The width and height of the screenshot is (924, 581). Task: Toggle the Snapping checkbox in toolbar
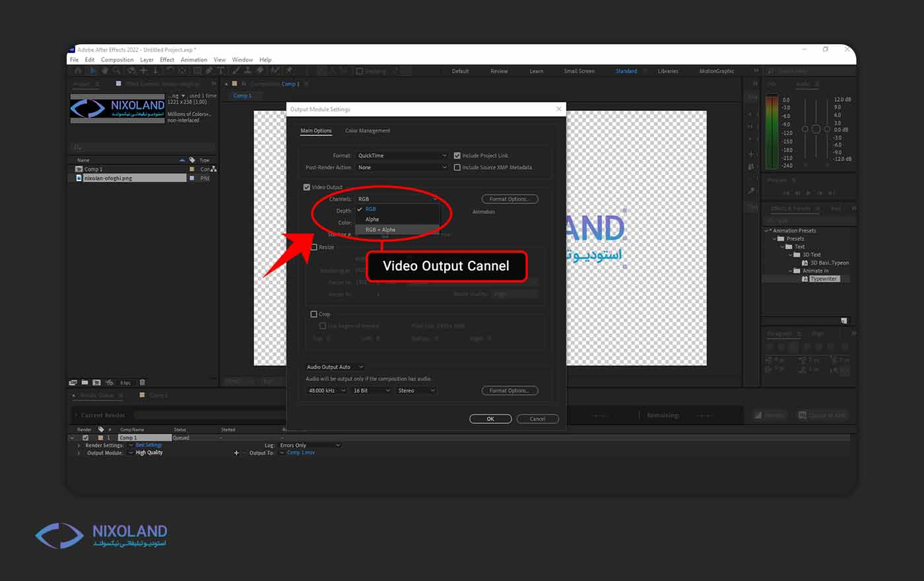(360, 71)
